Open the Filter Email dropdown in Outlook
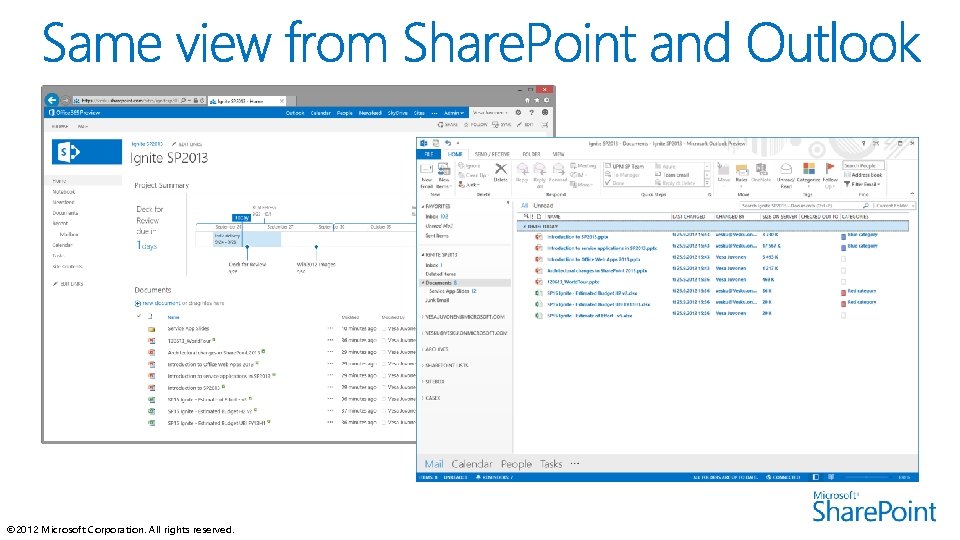 click(862, 184)
